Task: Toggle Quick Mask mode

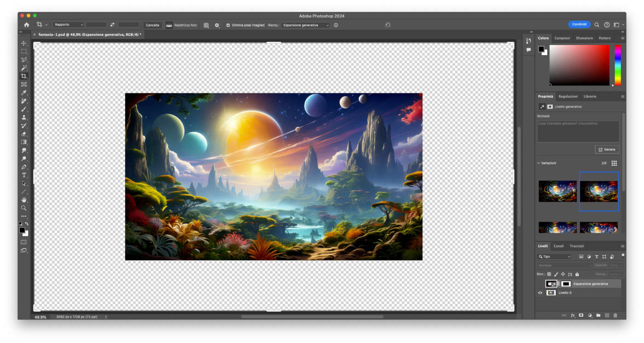Action: [24, 242]
